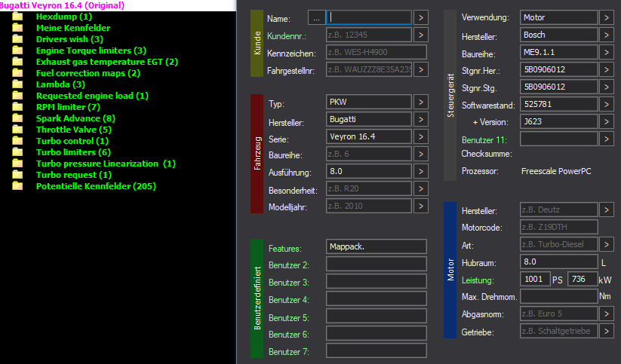Click folder icon beside Turbo limiters (6)
621x364 pixels.
17,152
